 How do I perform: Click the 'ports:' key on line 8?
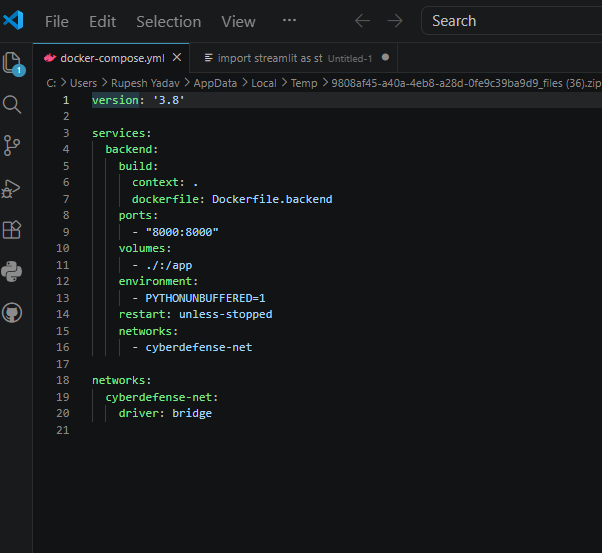click(x=138, y=215)
